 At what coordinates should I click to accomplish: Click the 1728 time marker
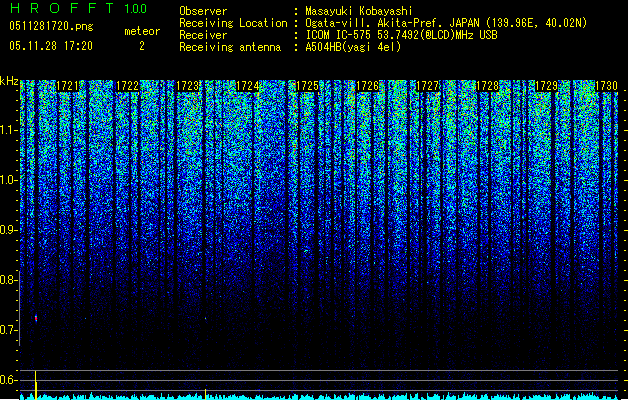coord(487,86)
